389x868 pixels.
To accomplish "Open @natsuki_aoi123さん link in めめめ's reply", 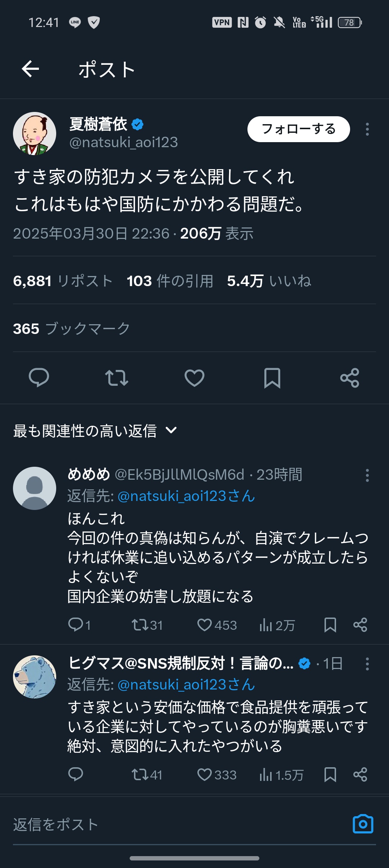I will pyautogui.click(x=186, y=496).
